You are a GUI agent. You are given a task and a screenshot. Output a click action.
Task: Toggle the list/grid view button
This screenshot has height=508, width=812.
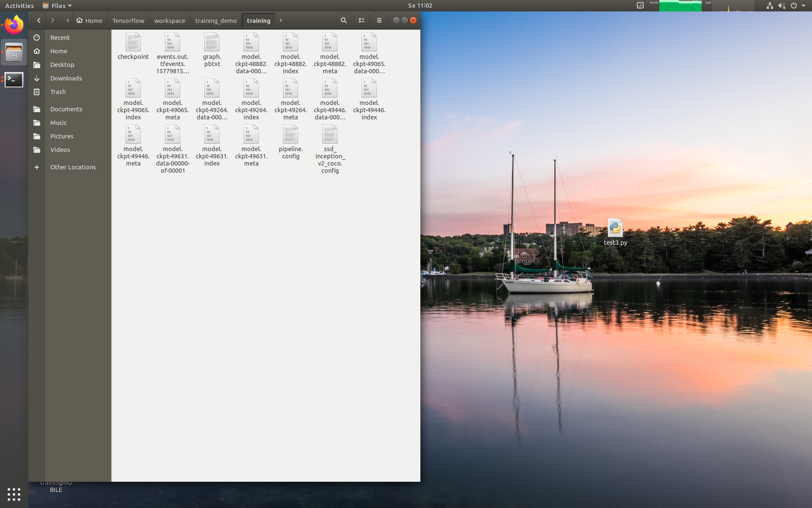pyautogui.click(x=362, y=20)
